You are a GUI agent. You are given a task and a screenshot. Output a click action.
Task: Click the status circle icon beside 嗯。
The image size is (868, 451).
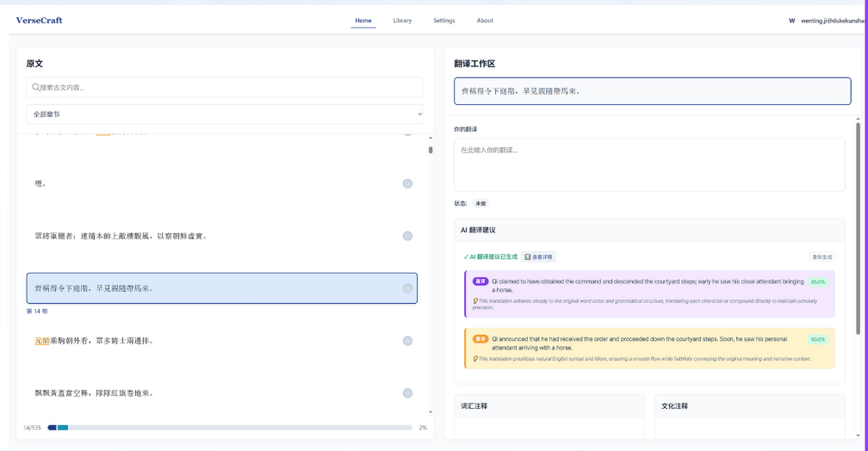[x=407, y=183]
